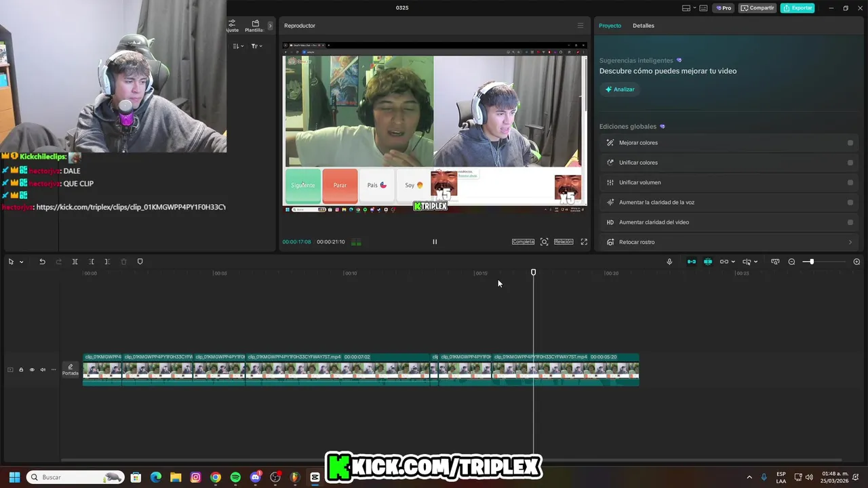Enter fullscreen preview in the player
Image resolution: width=868 pixels, height=488 pixels.
584,242
